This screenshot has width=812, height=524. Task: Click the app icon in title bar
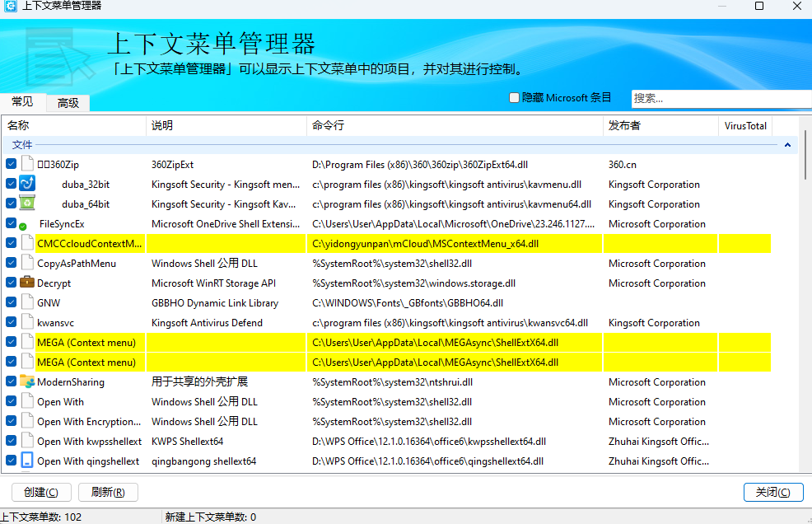(11, 7)
